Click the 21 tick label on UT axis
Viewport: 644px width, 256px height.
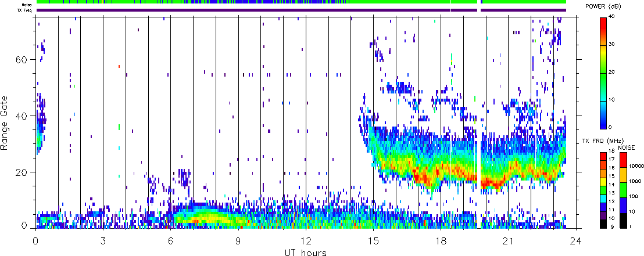coord(508,241)
